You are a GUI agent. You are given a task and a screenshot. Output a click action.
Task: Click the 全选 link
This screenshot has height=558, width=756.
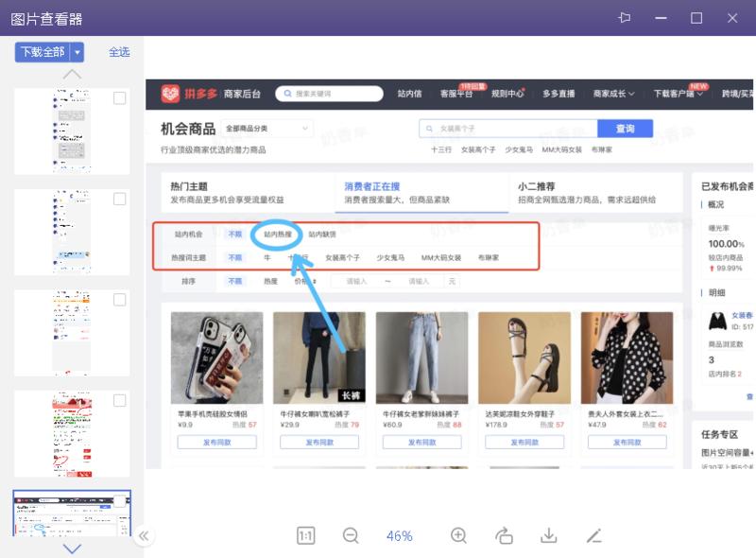[x=119, y=52]
